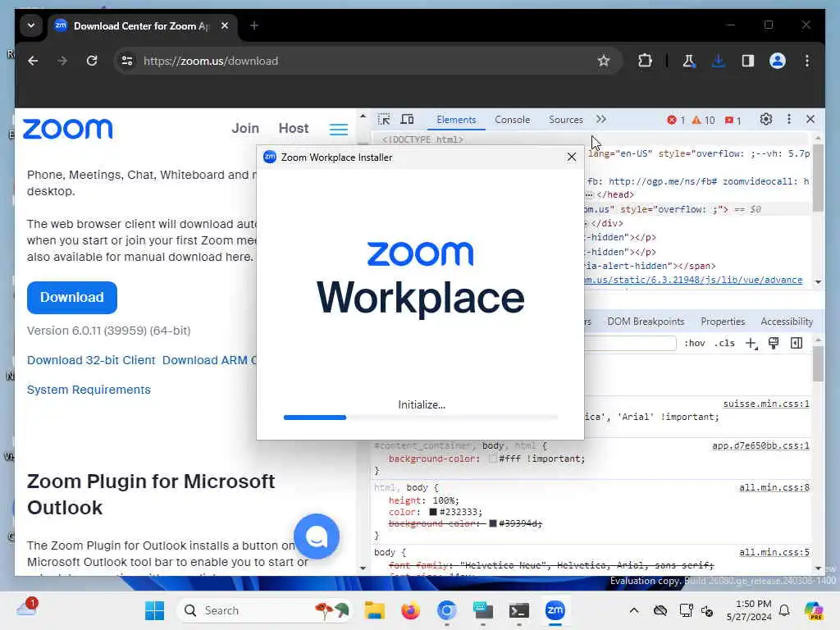Close the Zoom Workplace Installer dialog
The width and height of the screenshot is (840, 630).
click(572, 157)
